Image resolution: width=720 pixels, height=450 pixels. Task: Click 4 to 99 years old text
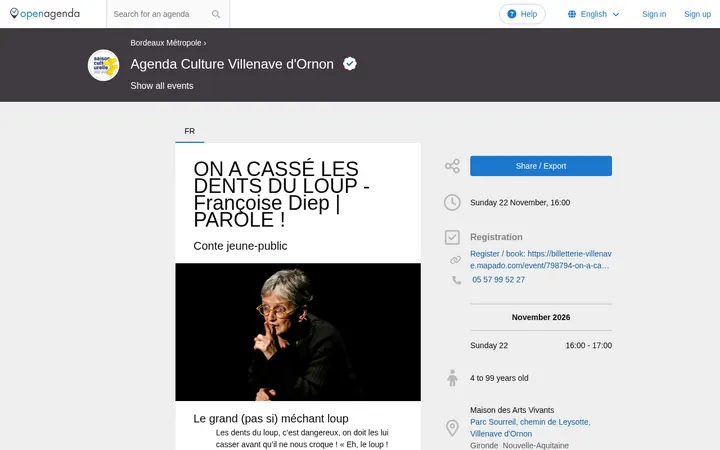click(499, 378)
